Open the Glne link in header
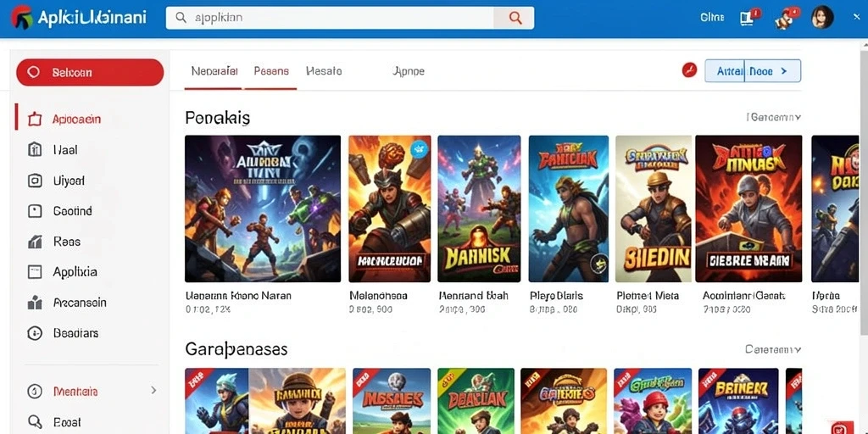Image resolution: width=868 pixels, height=434 pixels. click(x=712, y=17)
